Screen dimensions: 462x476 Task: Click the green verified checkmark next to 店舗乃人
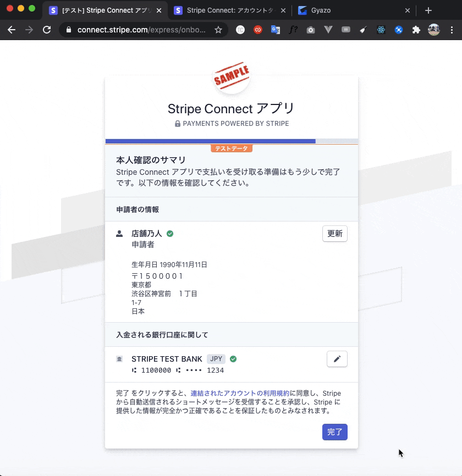coord(169,233)
